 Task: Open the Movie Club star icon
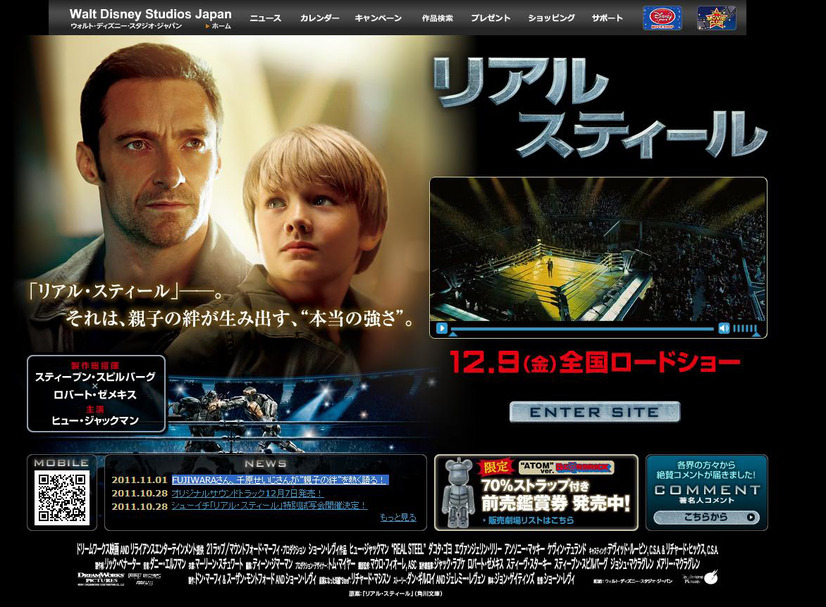pyautogui.click(x=716, y=18)
